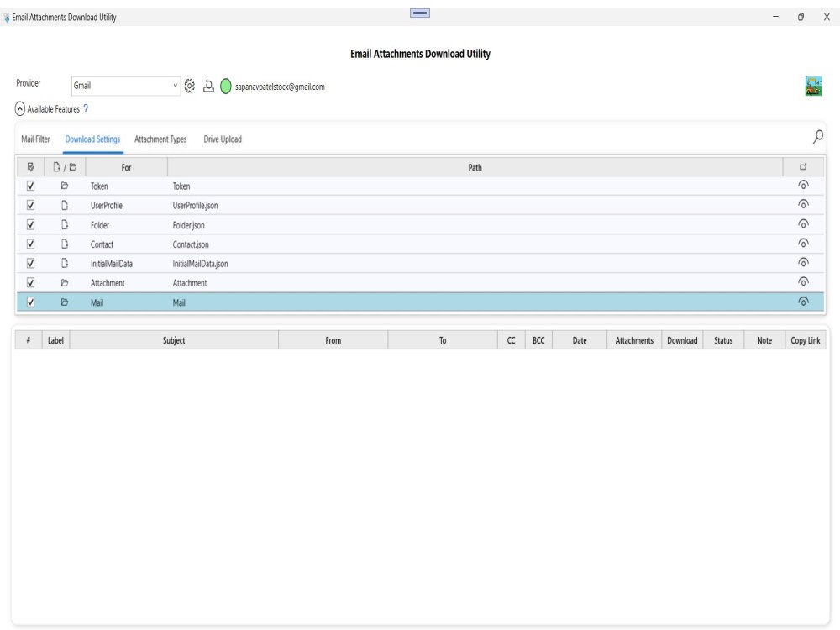Open the user profile avatar thumbnail
Screen dimensions: 840x630
click(x=812, y=86)
